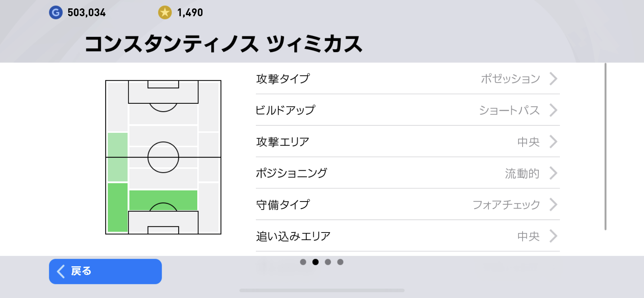Click the blue G coin icon
Image resolution: width=644 pixels, height=298 pixels.
[x=56, y=13]
